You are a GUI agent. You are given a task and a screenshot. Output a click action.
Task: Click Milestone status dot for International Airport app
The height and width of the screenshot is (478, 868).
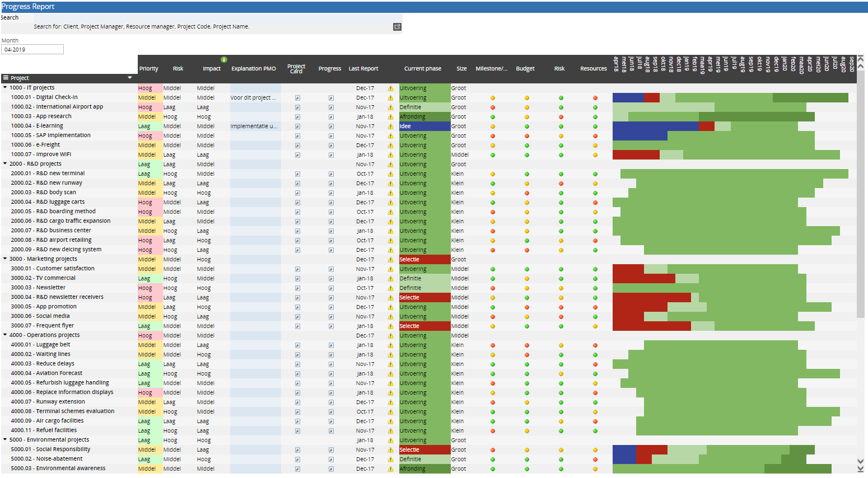pyautogui.click(x=493, y=107)
